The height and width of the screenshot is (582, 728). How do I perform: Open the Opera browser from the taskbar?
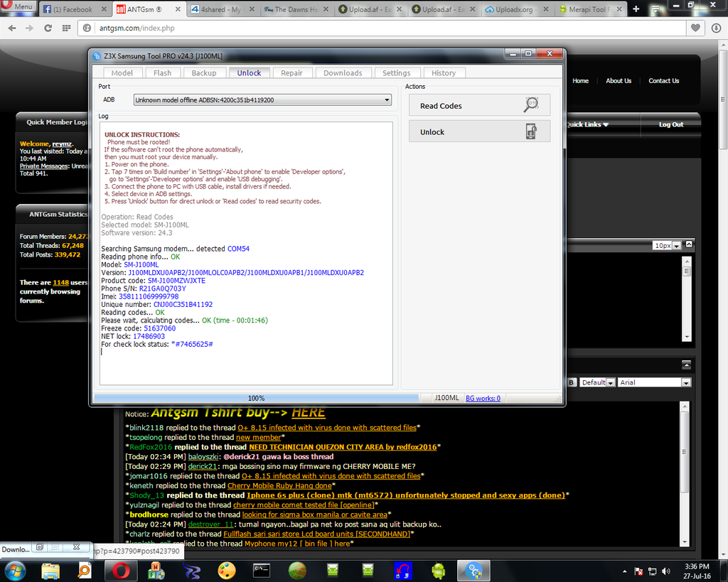tap(120, 571)
